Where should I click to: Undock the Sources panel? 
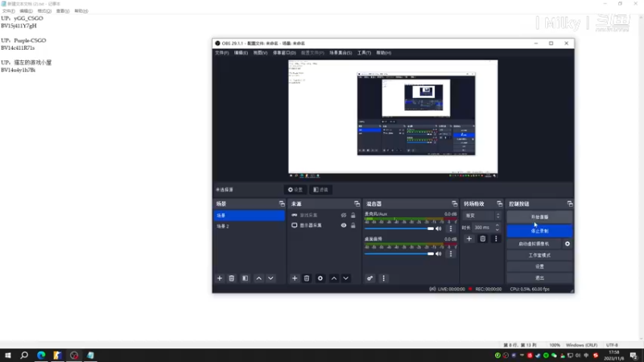(x=357, y=204)
